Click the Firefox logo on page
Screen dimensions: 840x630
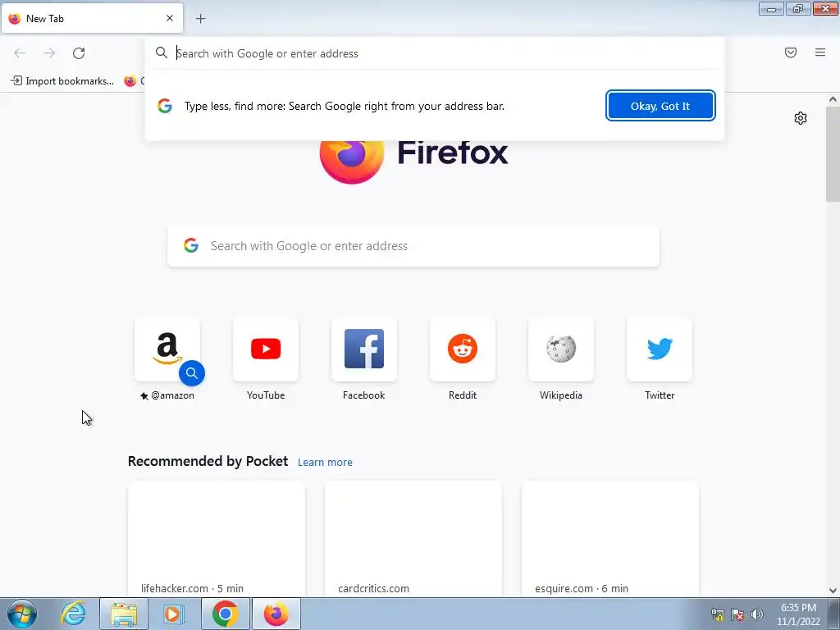[x=352, y=161]
